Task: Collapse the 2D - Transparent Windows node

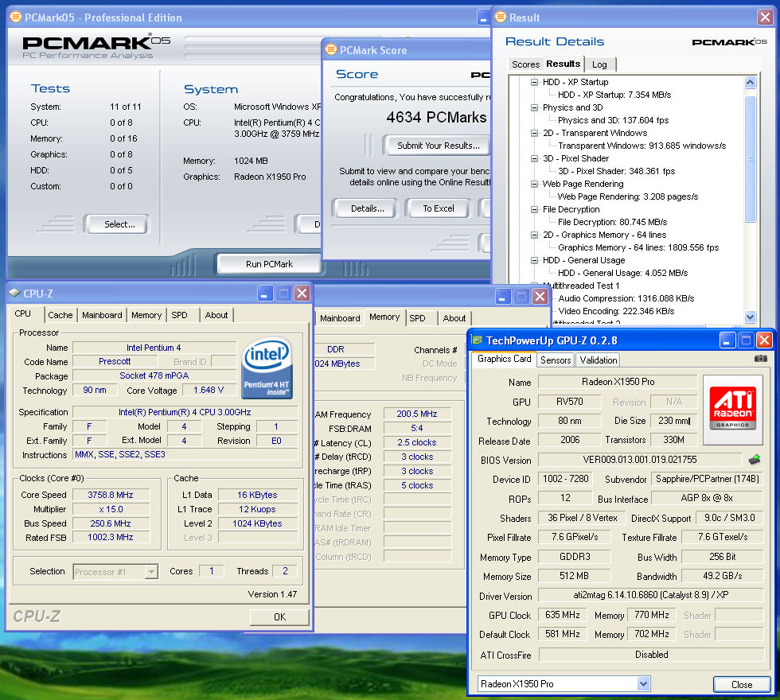Action: 534,133
